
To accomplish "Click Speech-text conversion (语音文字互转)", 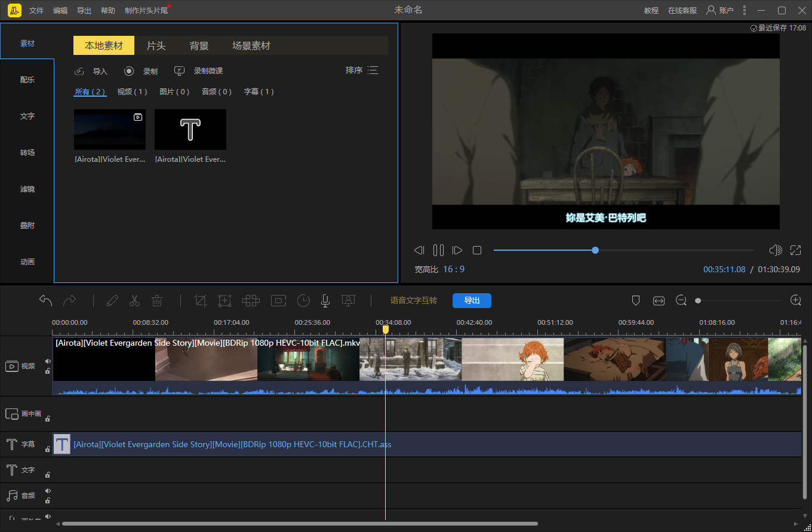I will point(414,300).
